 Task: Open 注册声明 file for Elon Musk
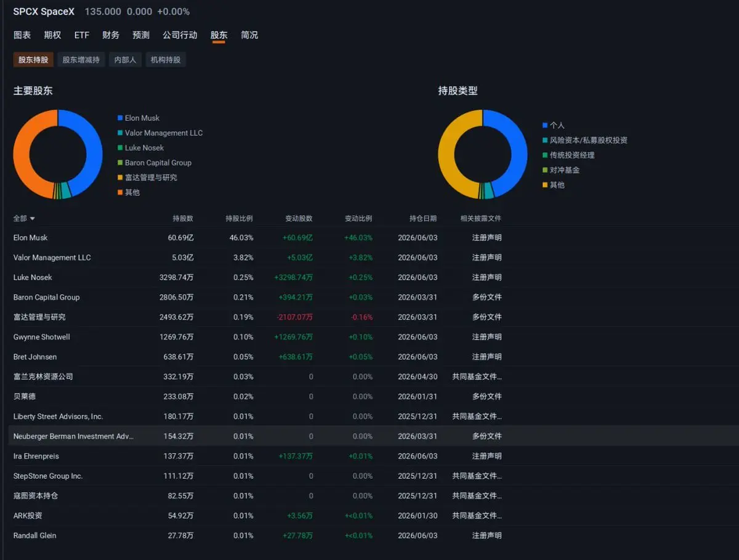click(487, 238)
